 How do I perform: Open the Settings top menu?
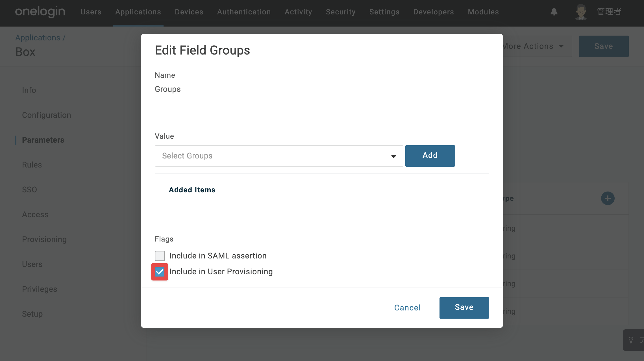pos(384,12)
